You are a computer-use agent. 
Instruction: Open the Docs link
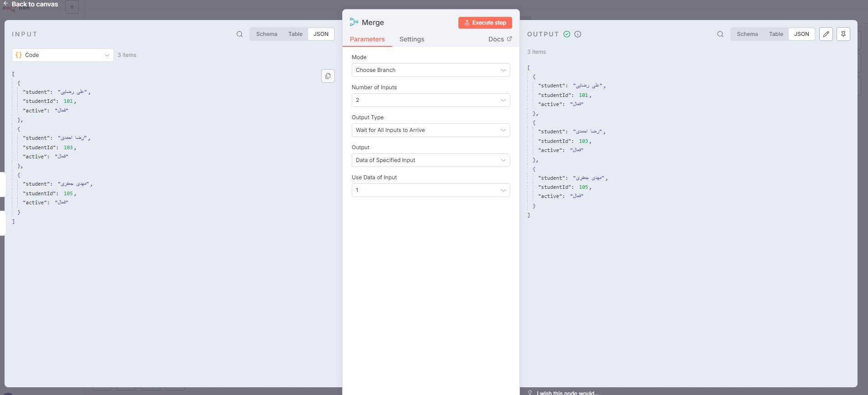tap(499, 39)
